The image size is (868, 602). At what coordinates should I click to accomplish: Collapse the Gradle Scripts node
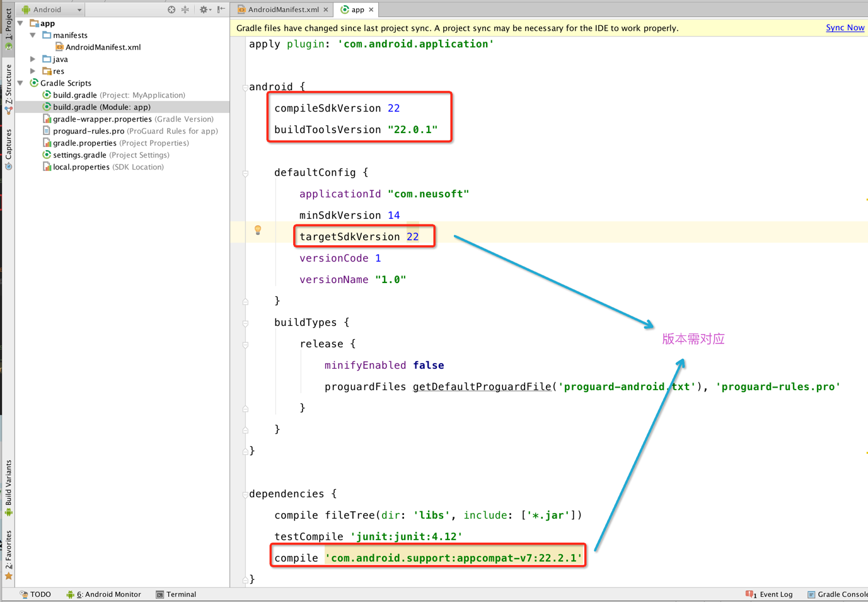coord(21,83)
